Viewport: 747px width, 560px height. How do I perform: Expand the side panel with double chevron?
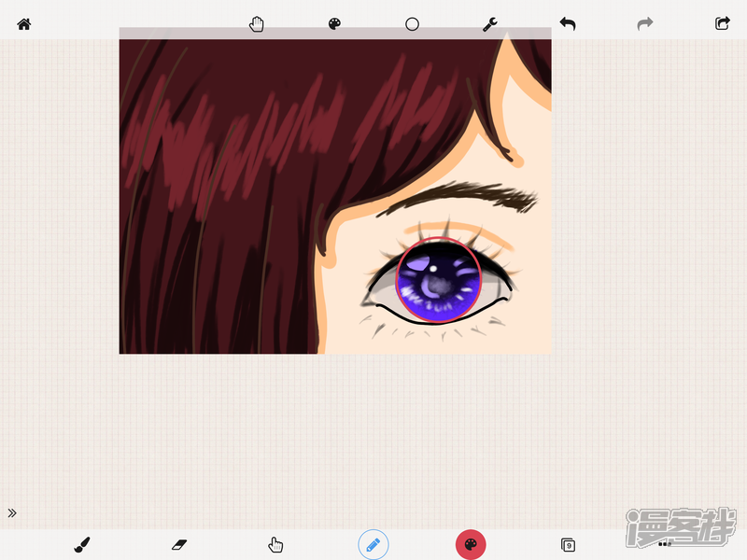pos(12,512)
